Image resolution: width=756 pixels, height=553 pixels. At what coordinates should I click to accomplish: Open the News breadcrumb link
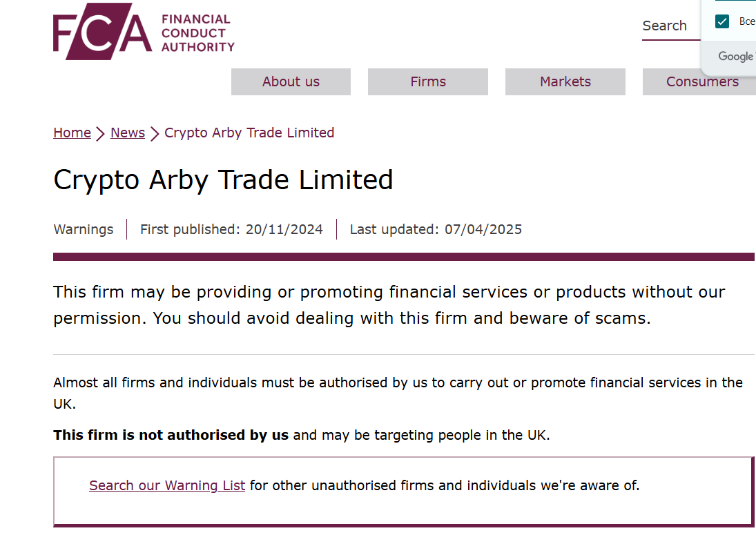(x=127, y=133)
